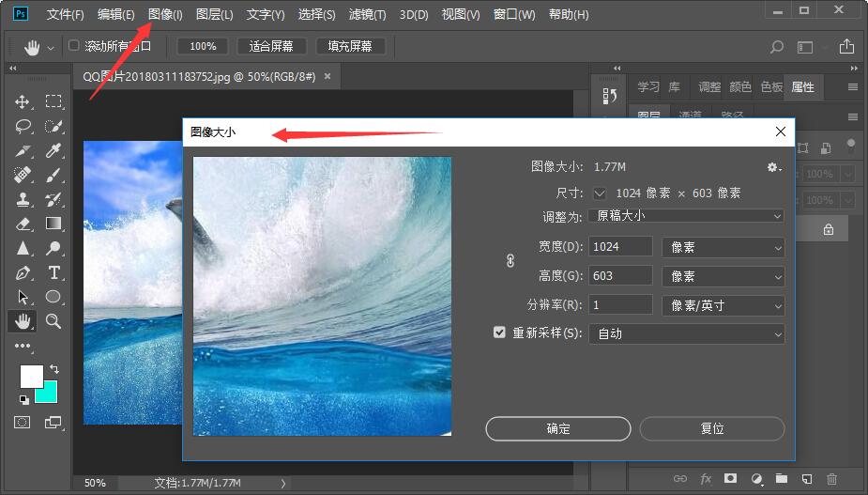The image size is (868, 495).
Task: Toggle Scroll All Windows checkbox
Action: (73, 46)
